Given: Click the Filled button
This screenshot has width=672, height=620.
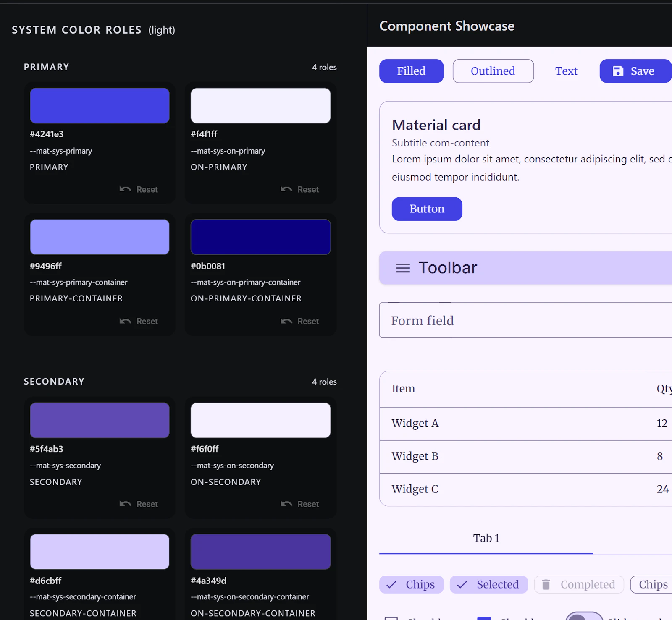Looking at the screenshot, I should 411,71.
